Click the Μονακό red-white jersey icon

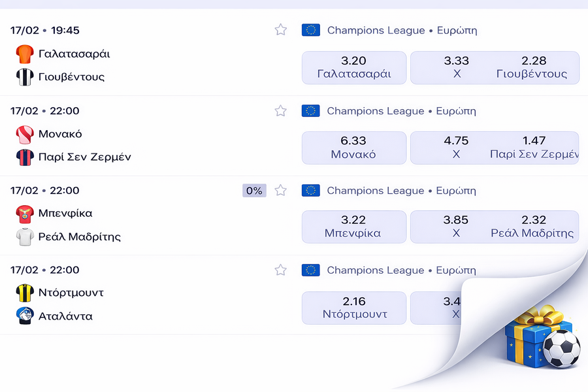click(x=24, y=134)
